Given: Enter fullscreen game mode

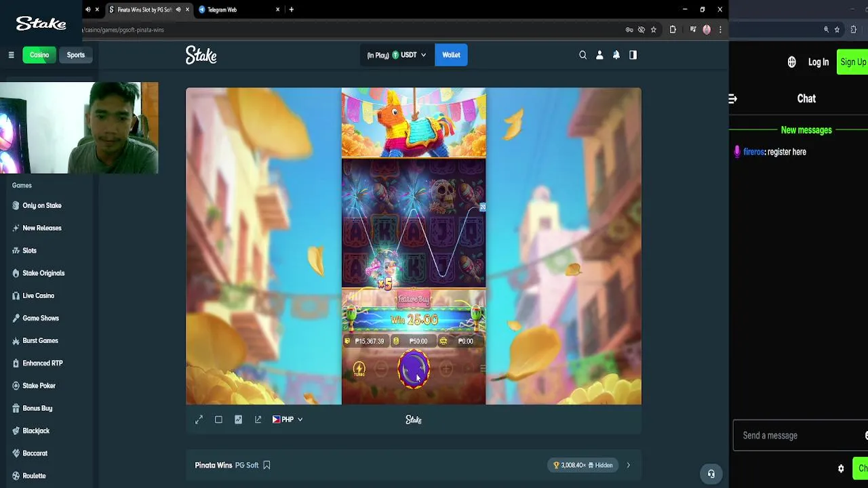Looking at the screenshot, I should [x=199, y=420].
